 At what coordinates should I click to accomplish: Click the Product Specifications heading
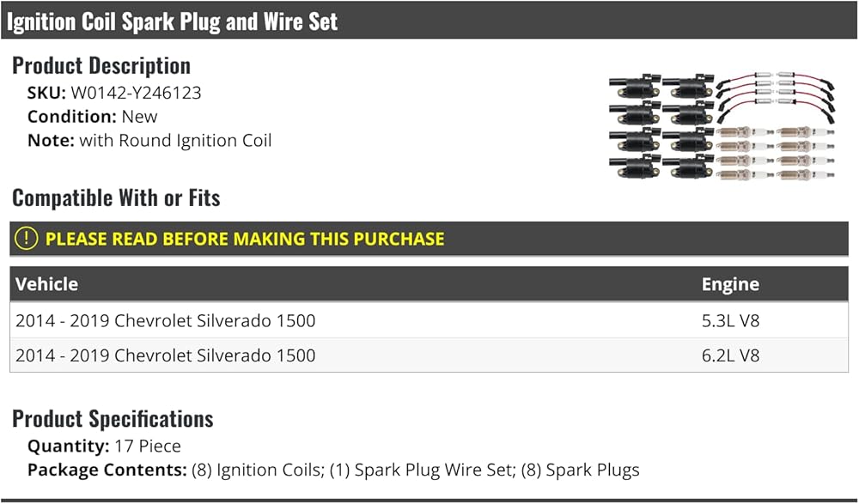point(113,419)
